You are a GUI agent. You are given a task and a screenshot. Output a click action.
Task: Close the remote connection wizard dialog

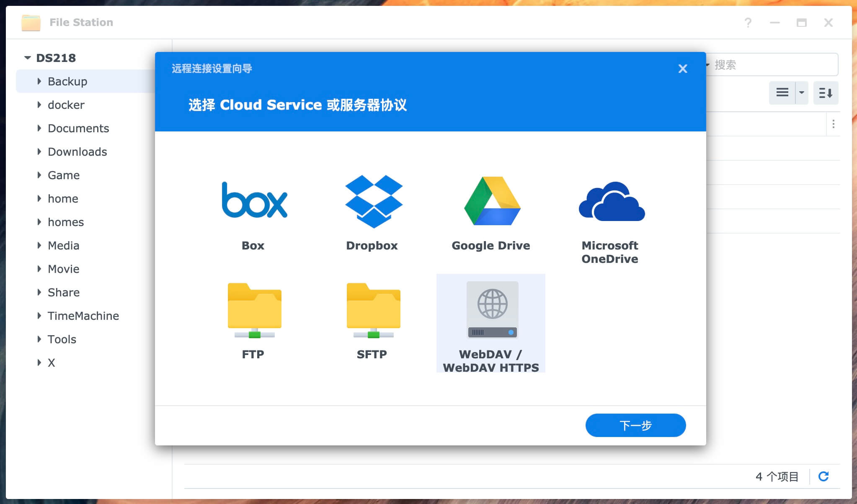[x=682, y=69]
